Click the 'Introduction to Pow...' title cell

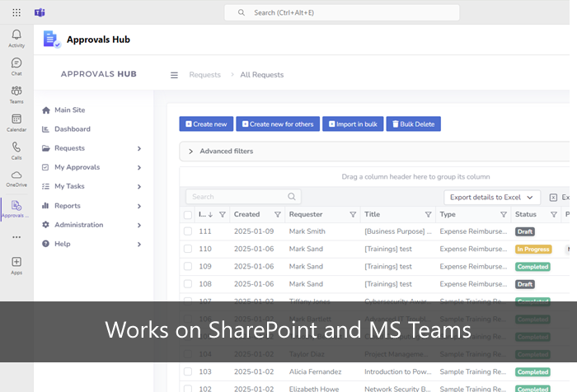tap(398, 371)
